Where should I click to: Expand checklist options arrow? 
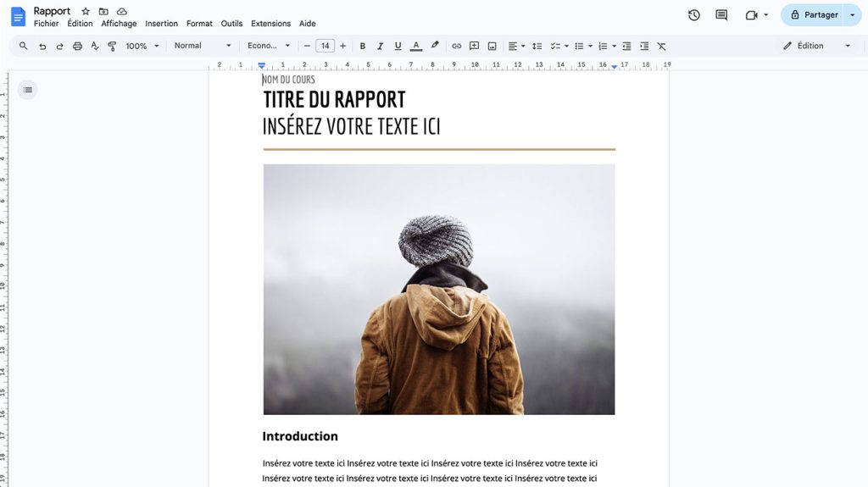[566, 46]
